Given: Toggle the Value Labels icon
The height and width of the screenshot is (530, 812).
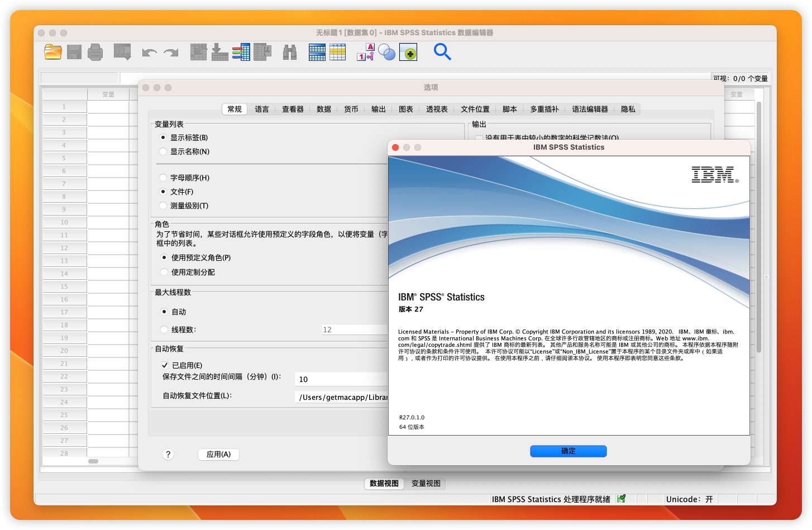Looking at the screenshot, I should [x=365, y=52].
